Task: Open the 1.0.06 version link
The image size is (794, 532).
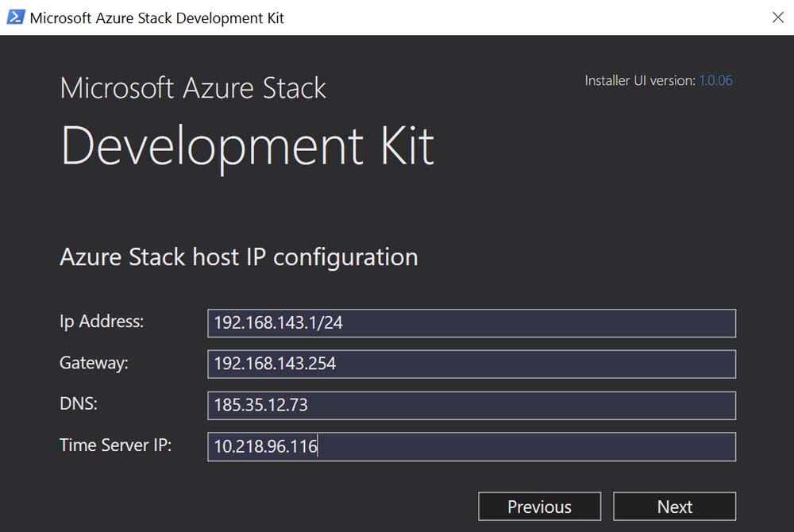Action: click(715, 80)
